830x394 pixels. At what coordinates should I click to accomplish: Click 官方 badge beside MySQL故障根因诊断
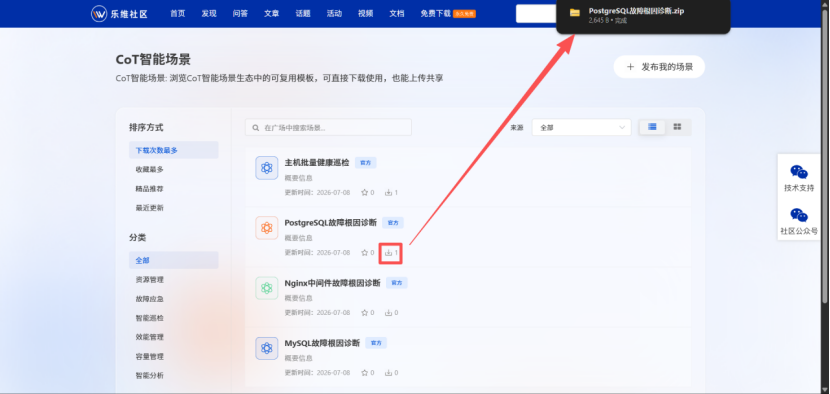tap(376, 343)
